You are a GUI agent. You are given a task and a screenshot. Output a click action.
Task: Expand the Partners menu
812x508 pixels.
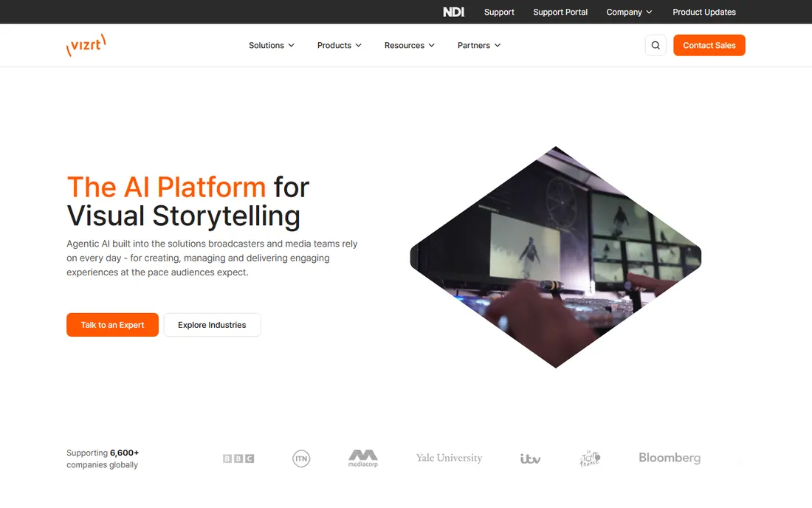(x=479, y=45)
